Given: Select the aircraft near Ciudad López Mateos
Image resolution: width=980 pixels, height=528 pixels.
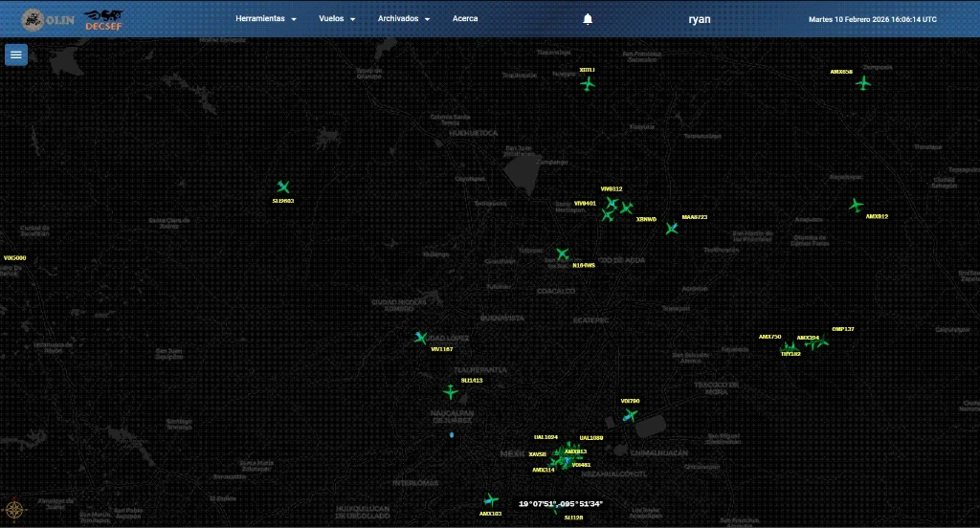Looking at the screenshot, I should (420, 338).
